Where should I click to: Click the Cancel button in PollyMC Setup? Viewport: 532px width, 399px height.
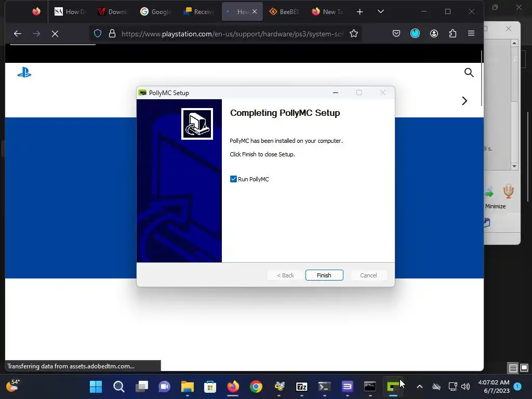coord(368,275)
